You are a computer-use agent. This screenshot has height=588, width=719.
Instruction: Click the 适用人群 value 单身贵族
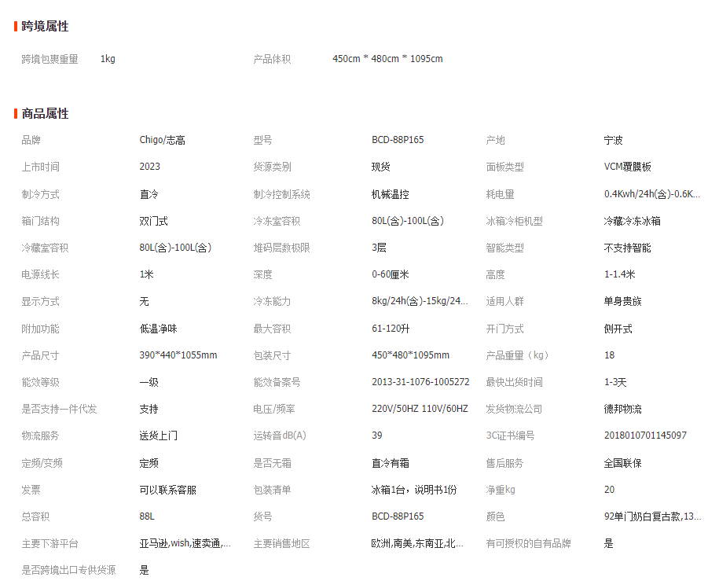pyautogui.click(x=622, y=301)
